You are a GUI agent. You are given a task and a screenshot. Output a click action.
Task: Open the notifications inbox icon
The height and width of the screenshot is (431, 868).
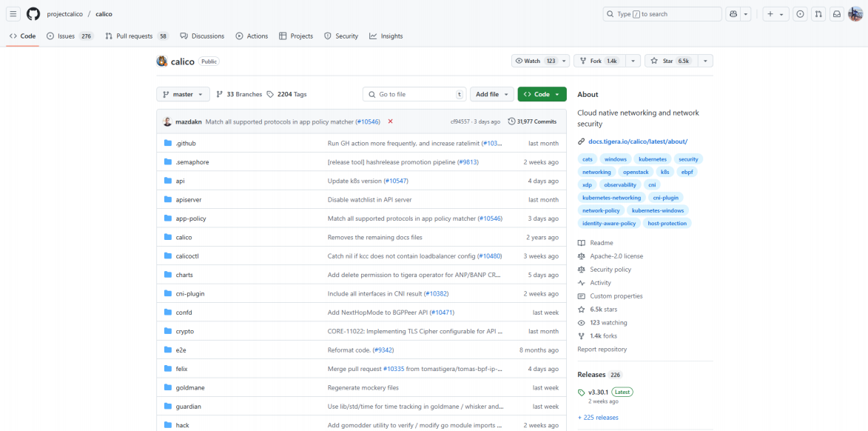(837, 14)
